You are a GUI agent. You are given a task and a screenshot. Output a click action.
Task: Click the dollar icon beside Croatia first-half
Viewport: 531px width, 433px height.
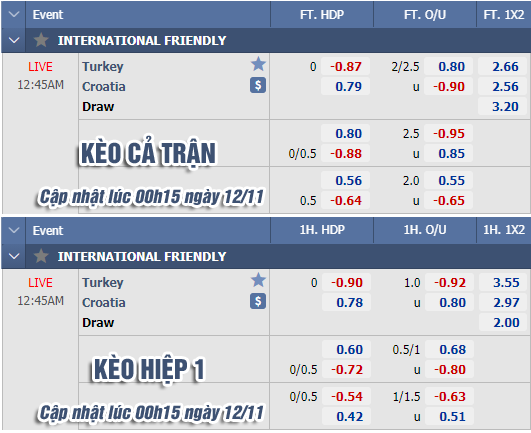click(x=258, y=301)
